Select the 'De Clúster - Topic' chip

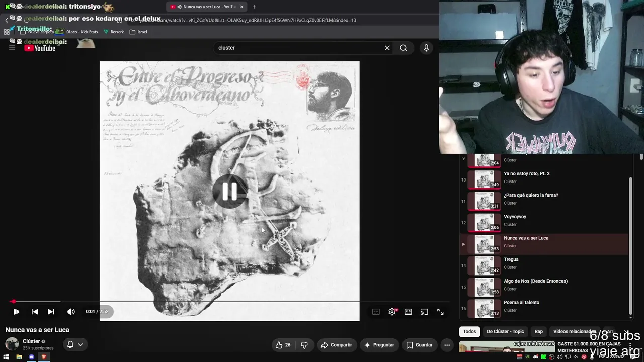point(505,332)
